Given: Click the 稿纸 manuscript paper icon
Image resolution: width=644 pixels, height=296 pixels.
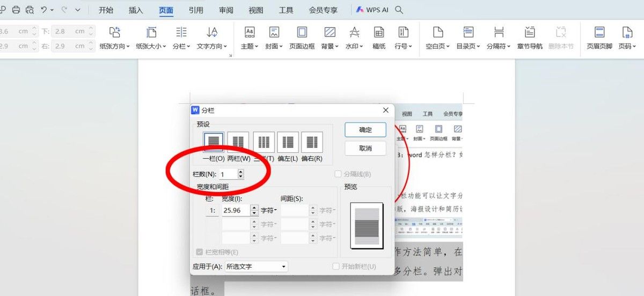Looking at the screenshot, I should pyautogui.click(x=379, y=39).
